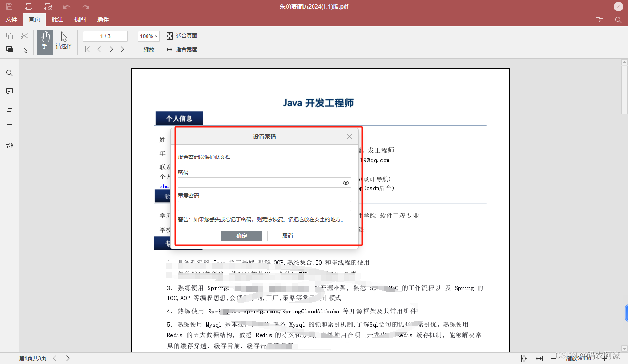The width and height of the screenshot is (628, 364).
Task: Switch to the 插件 tab
Action: click(x=103, y=20)
